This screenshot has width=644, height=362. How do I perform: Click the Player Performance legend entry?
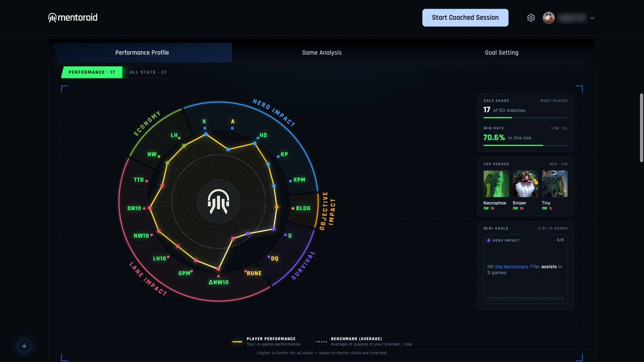click(x=266, y=342)
